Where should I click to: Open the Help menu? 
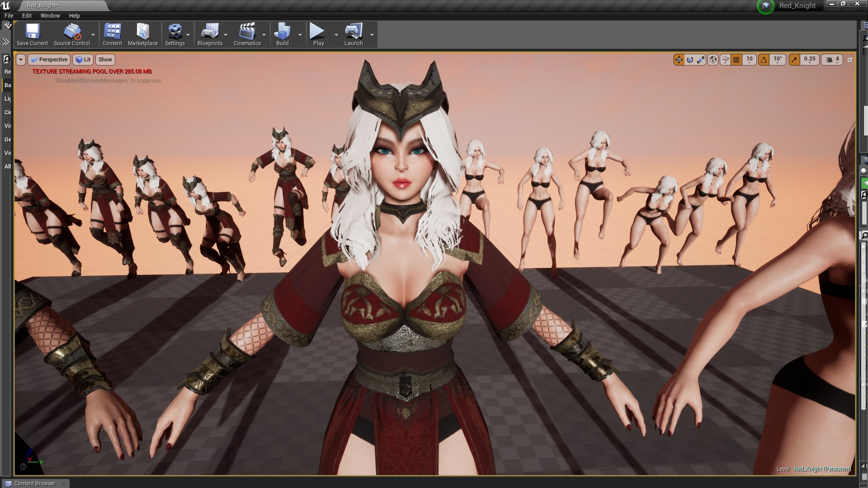coord(74,15)
